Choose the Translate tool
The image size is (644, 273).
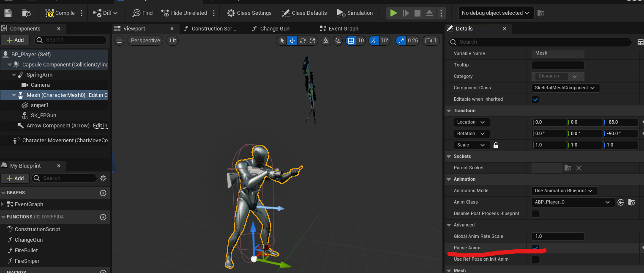[x=292, y=41]
